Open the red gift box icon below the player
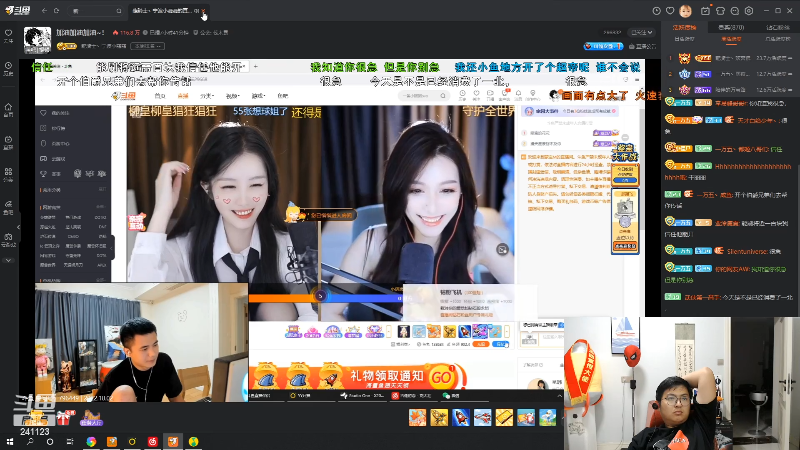Image resolution: width=800 pixels, height=450 pixels. [65, 418]
